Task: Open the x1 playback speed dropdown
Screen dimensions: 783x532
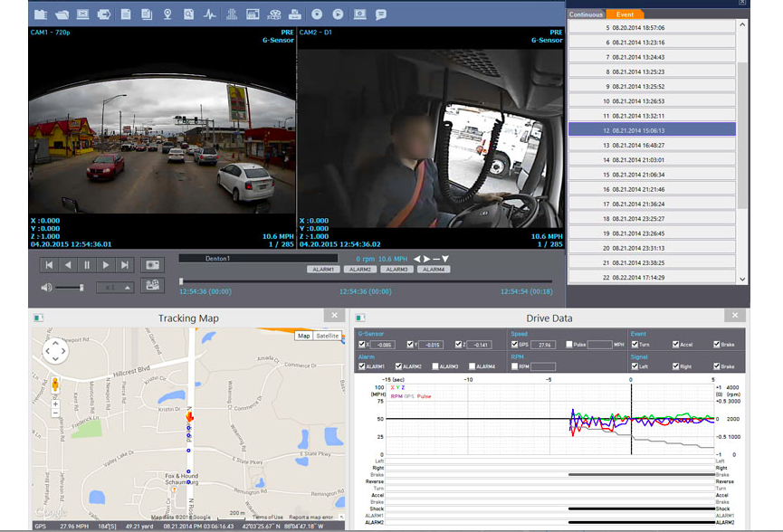Action: point(116,287)
